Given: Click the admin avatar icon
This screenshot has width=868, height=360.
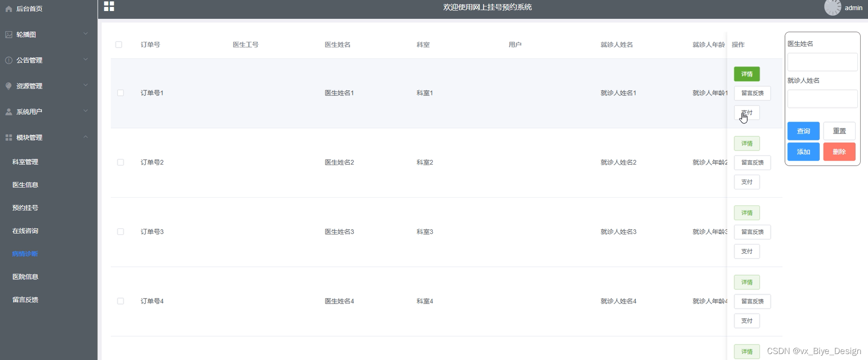Looking at the screenshot, I should tap(833, 8).
